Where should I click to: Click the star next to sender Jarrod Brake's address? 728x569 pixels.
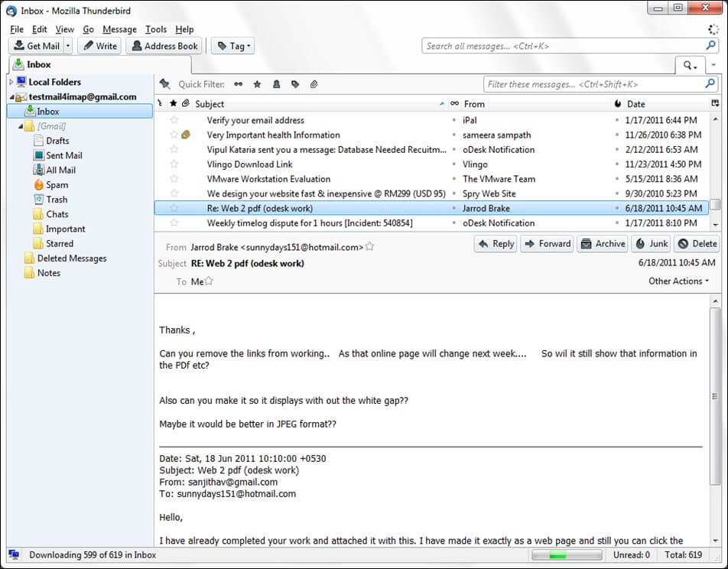[369, 247]
